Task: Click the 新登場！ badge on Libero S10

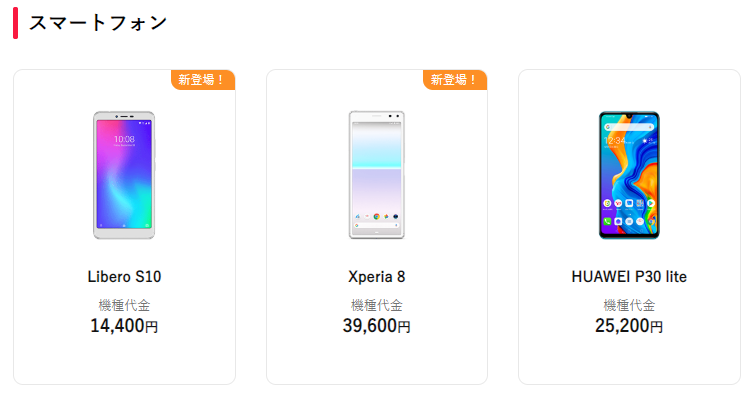Action: coord(203,80)
